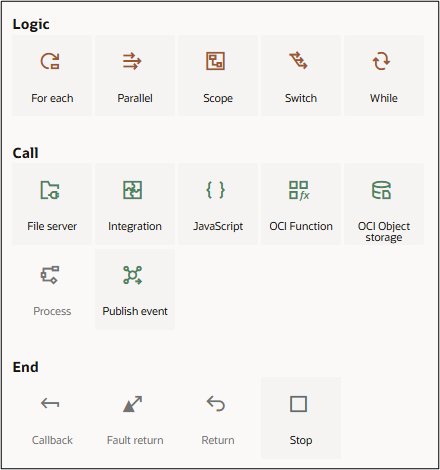Image resolution: width=440 pixels, height=470 pixels.
Task: Choose the Scope action tile
Action: click(218, 76)
